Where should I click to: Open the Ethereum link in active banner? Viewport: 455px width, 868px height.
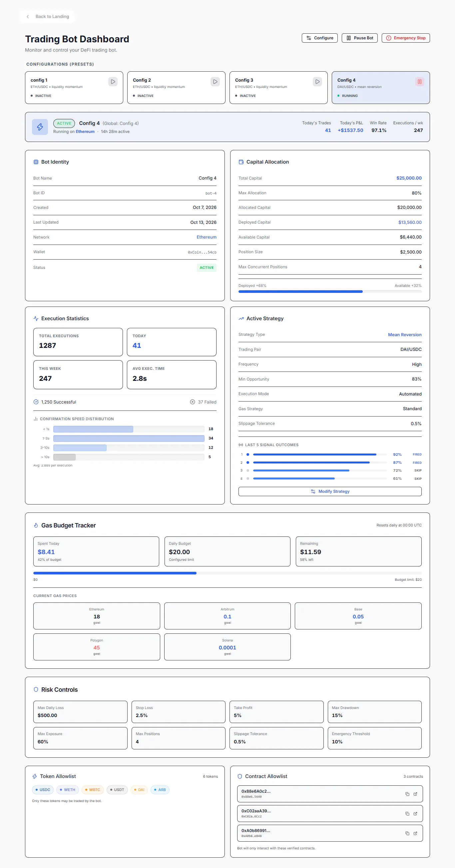[85, 132]
